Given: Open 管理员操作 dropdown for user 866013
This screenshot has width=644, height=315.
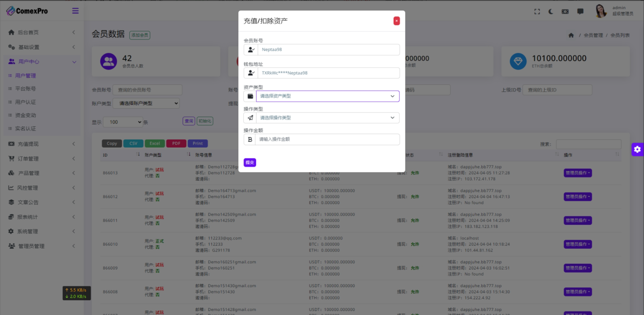Looking at the screenshot, I should (x=577, y=173).
